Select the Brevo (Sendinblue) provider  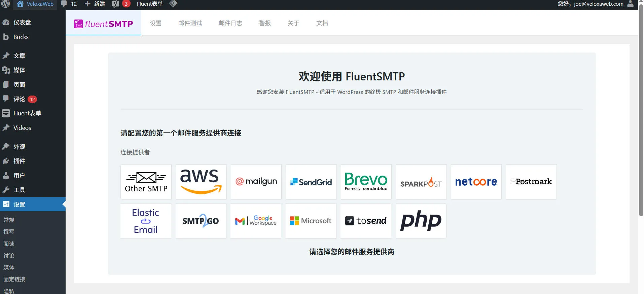pos(366,182)
